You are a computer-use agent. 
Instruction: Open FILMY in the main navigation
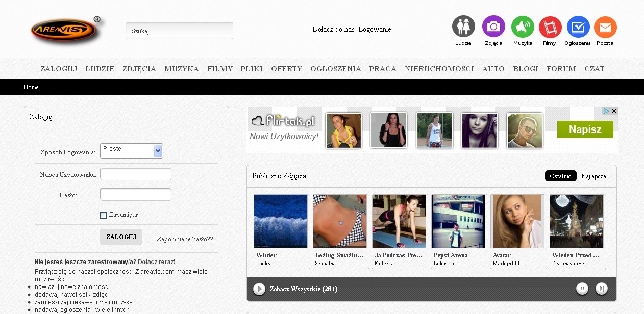click(220, 69)
